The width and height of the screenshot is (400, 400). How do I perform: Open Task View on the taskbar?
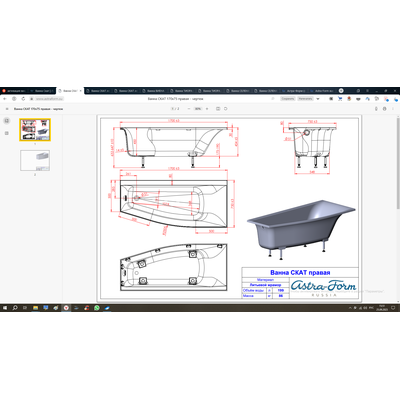25,308
